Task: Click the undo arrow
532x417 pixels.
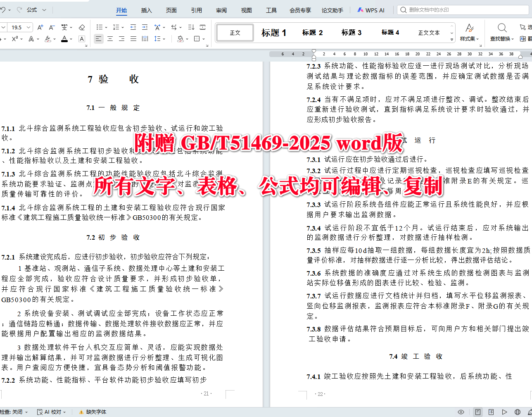Action: pos(3,10)
